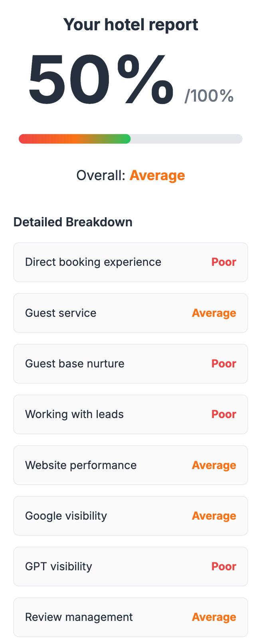
Task: Click the Poor label for Guest base nurture
Action: point(223,363)
